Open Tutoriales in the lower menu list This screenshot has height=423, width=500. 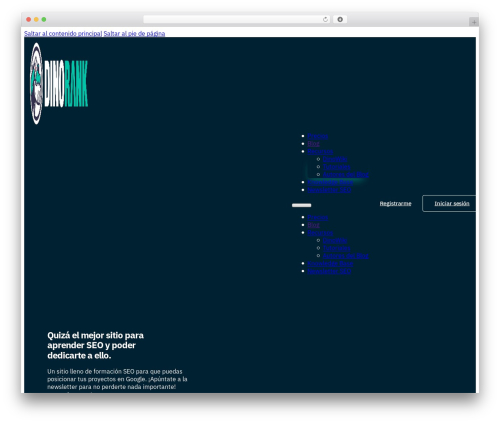click(x=336, y=248)
